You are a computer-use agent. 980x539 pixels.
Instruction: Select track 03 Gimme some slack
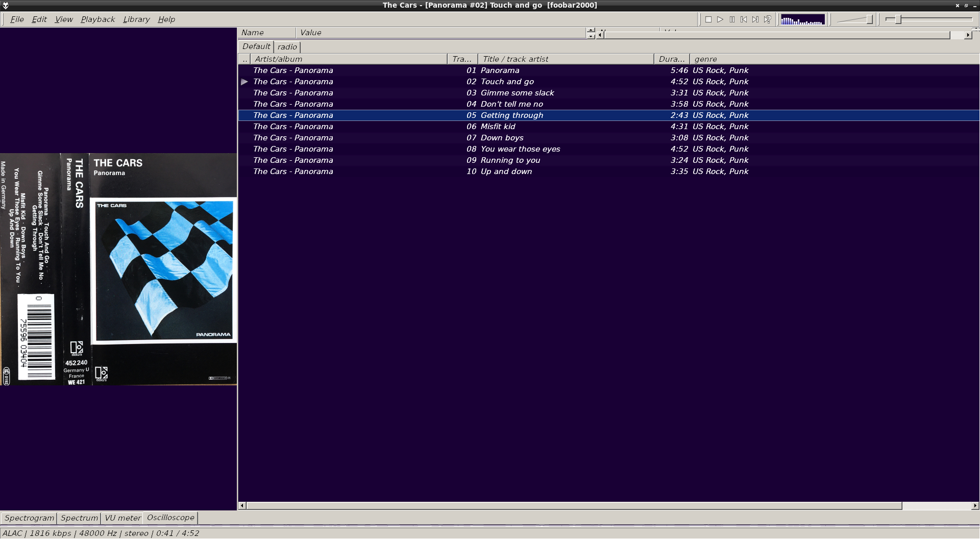pyautogui.click(x=608, y=93)
